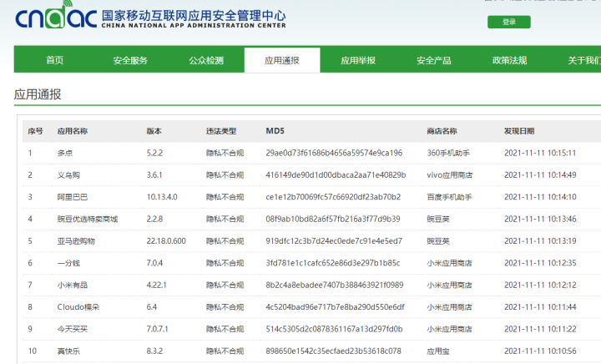Navigate to 政策法规 tab
This screenshot has height=364, width=601.
coord(510,60)
